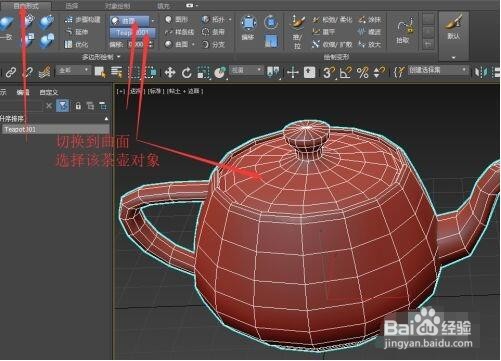Screen dimensions: 501x361
Task: Click the Use Pivot Point Center icon
Action: coord(273,72)
